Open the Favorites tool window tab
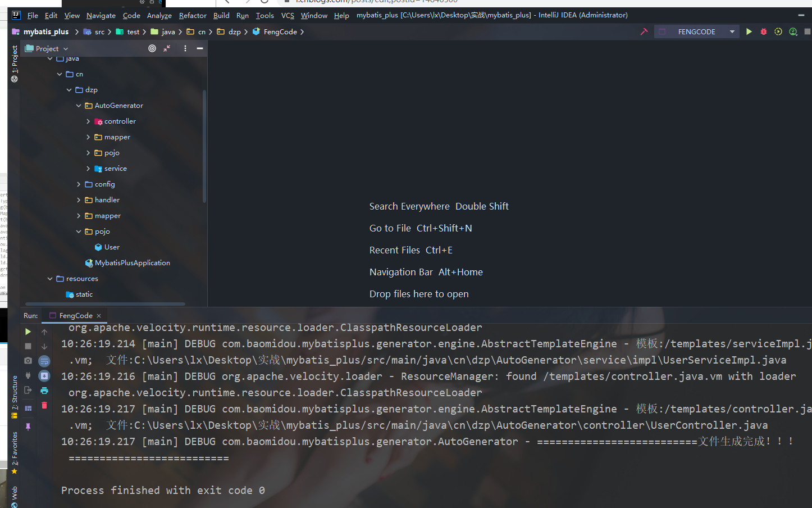This screenshot has width=812, height=508. [x=15, y=453]
